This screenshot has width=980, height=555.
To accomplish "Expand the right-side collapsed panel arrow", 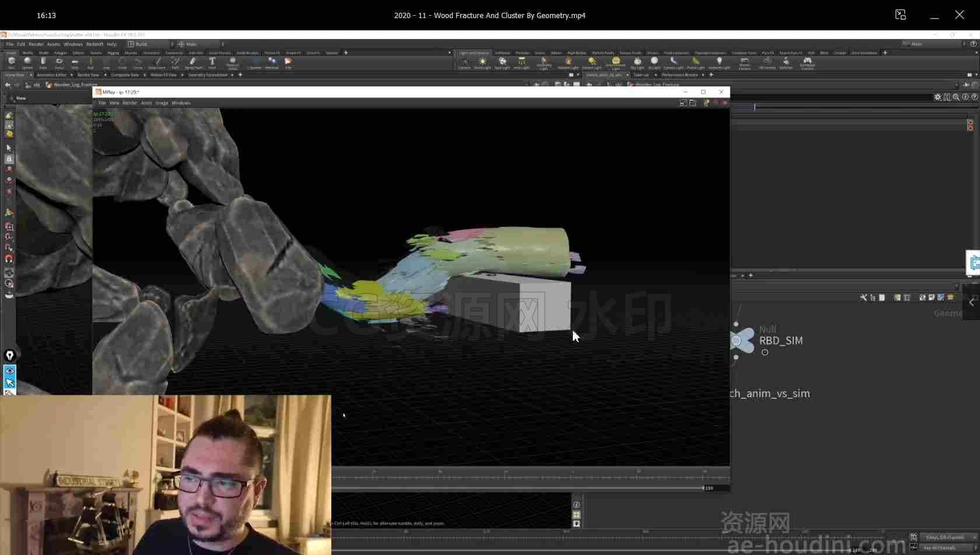I will [x=971, y=302].
